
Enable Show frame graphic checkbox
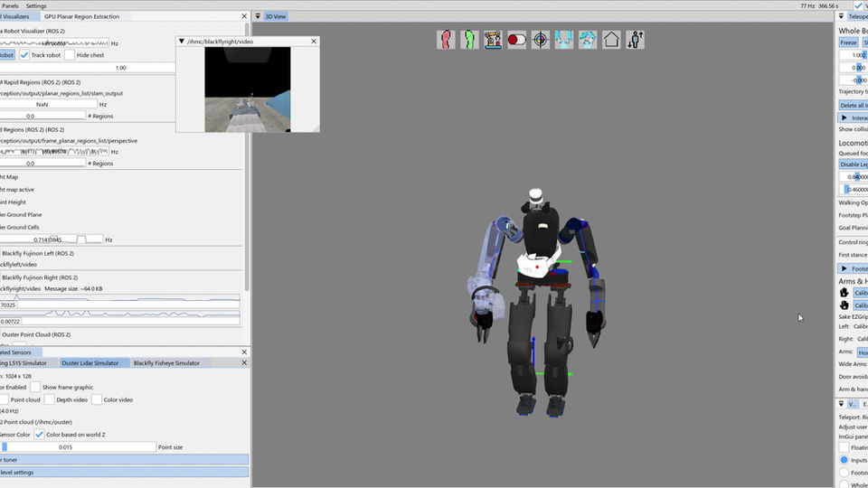pyautogui.click(x=35, y=388)
